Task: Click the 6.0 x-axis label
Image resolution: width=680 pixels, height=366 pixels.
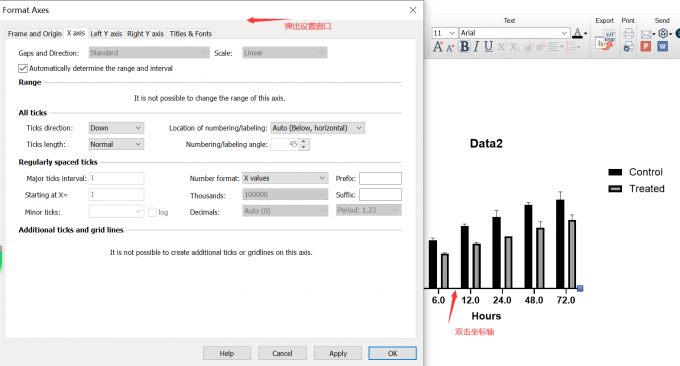Action: pos(438,300)
